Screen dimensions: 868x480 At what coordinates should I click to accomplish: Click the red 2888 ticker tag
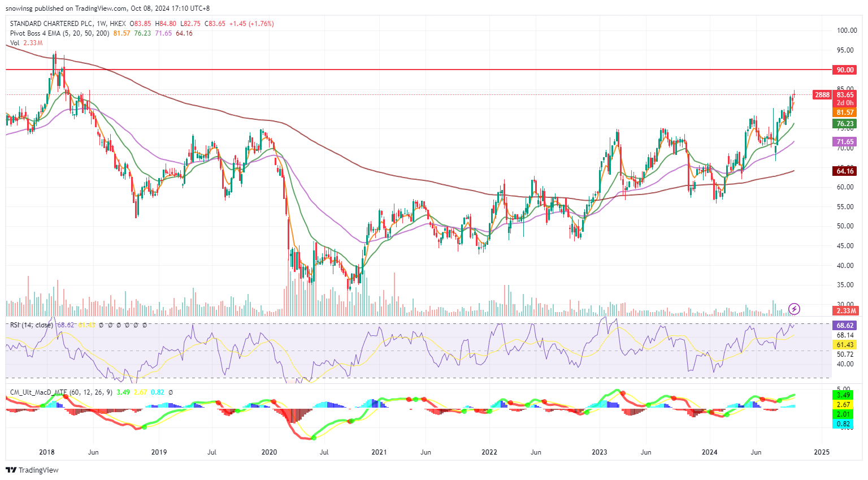(822, 95)
